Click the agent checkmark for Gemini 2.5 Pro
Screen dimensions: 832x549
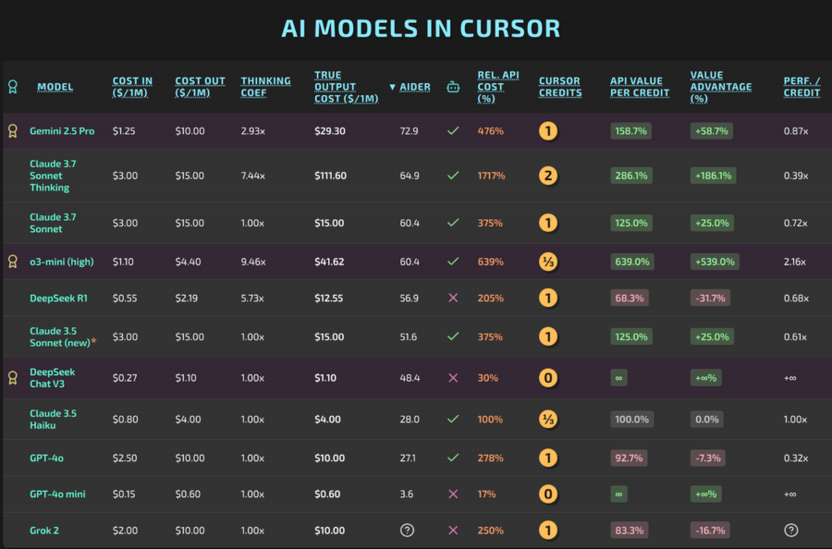point(453,130)
